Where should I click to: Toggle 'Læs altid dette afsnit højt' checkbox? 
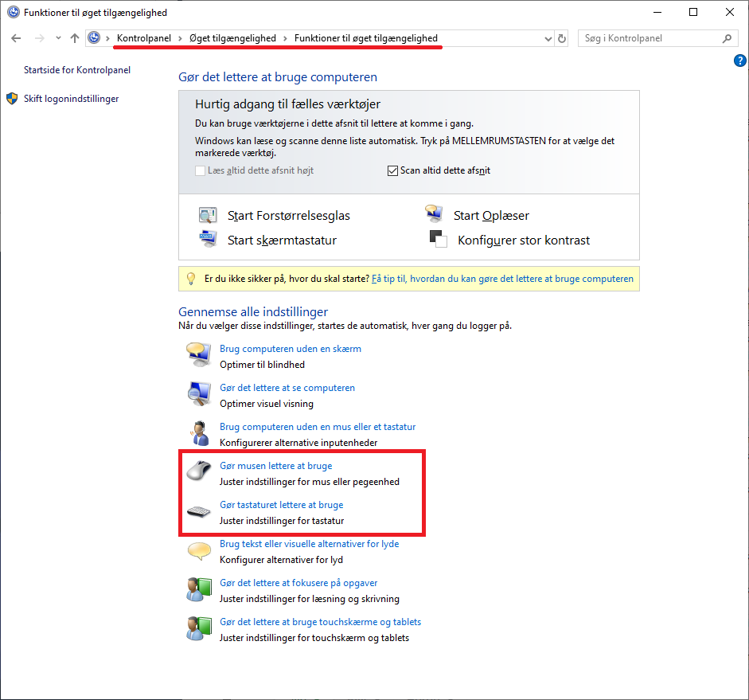click(201, 170)
